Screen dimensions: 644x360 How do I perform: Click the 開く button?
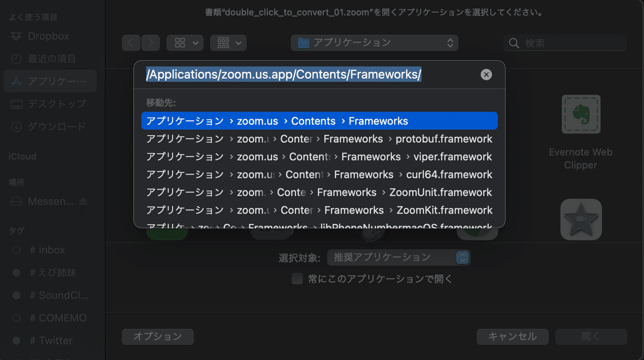click(x=591, y=337)
